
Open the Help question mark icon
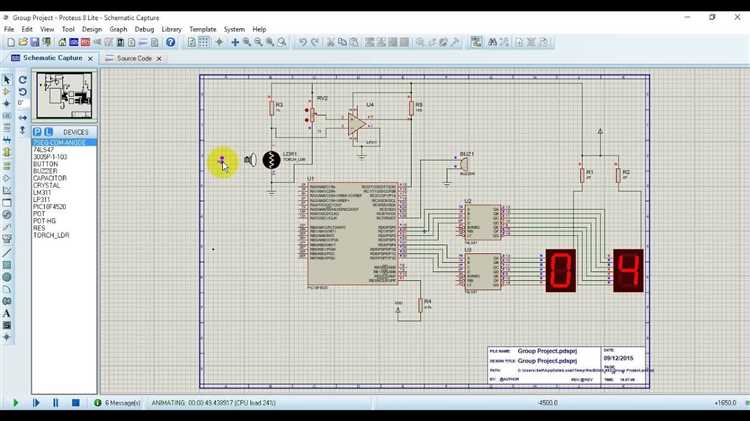coord(171,43)
